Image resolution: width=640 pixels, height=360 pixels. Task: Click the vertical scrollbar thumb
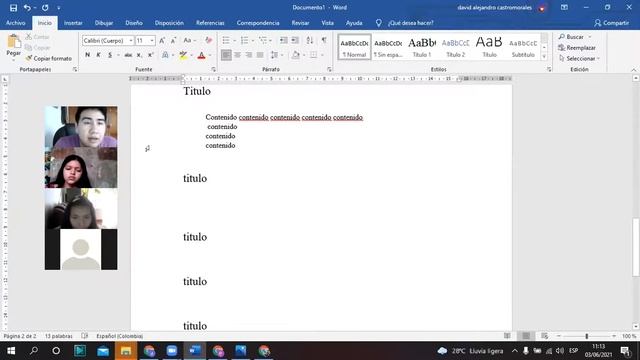click(x=636, y=248)
